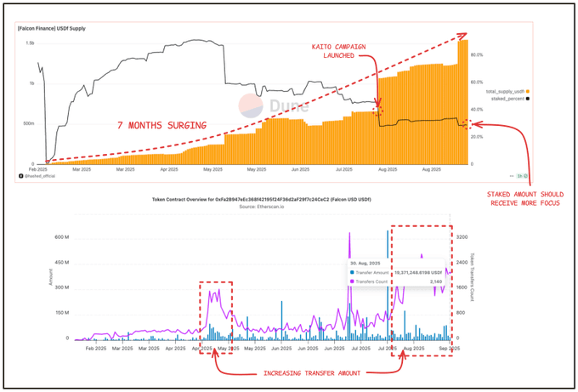578x392 pixels.
Task: Click the 40.0% label on percent axis
Action: (477, 110)
